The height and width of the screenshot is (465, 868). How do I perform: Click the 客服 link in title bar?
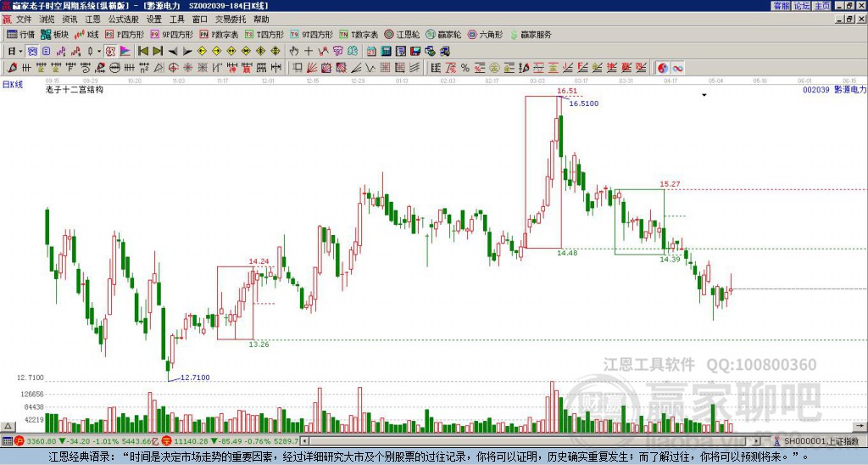tap(782, 6)
